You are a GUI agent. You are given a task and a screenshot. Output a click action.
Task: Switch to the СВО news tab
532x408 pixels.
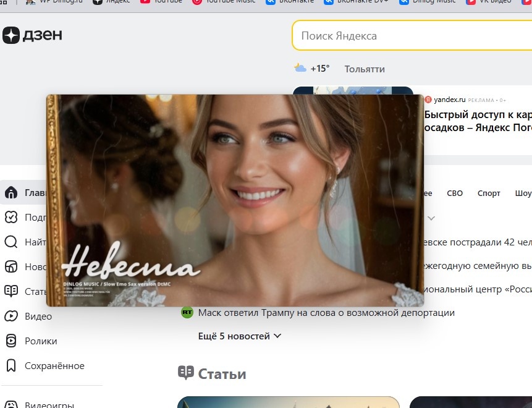click(455, 193)
